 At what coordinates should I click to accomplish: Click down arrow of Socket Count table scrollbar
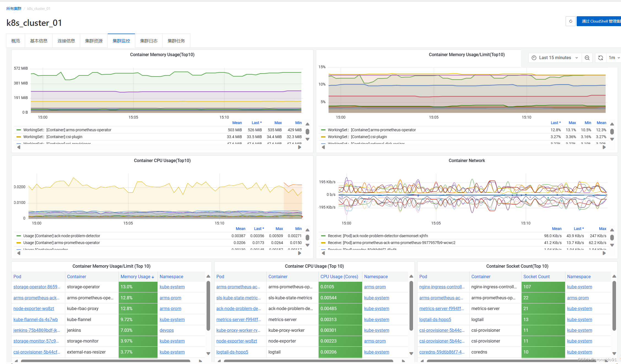(x=614, y=354)
